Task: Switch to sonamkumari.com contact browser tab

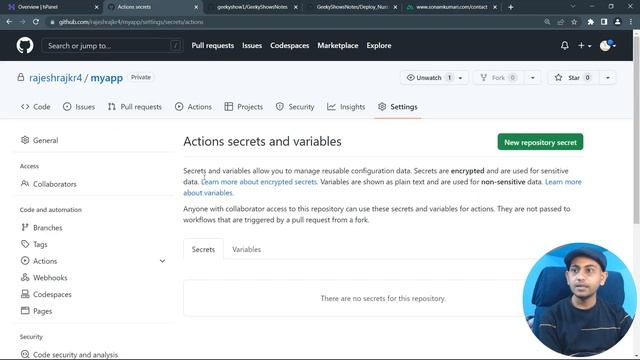Action: tap(452, 7)
